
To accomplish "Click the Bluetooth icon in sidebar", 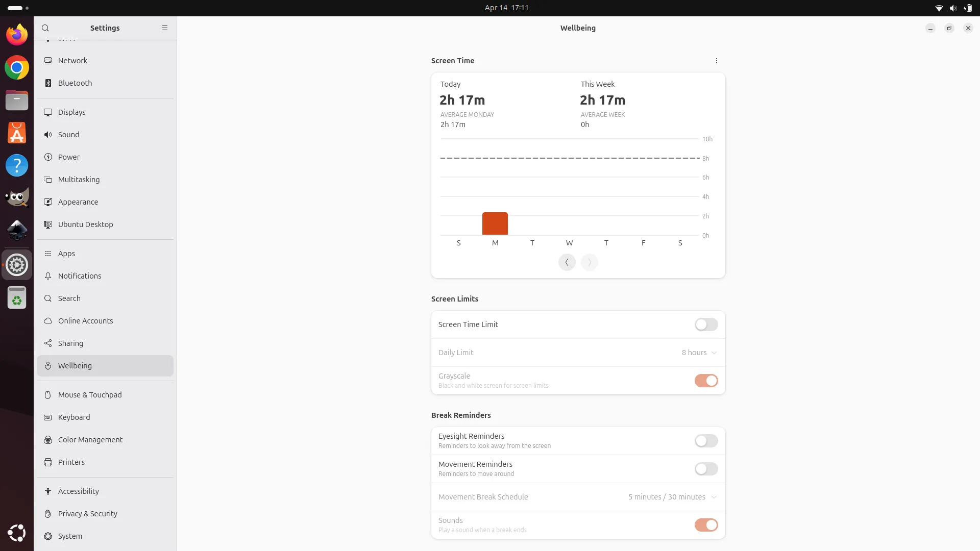I will click(48, 83).
